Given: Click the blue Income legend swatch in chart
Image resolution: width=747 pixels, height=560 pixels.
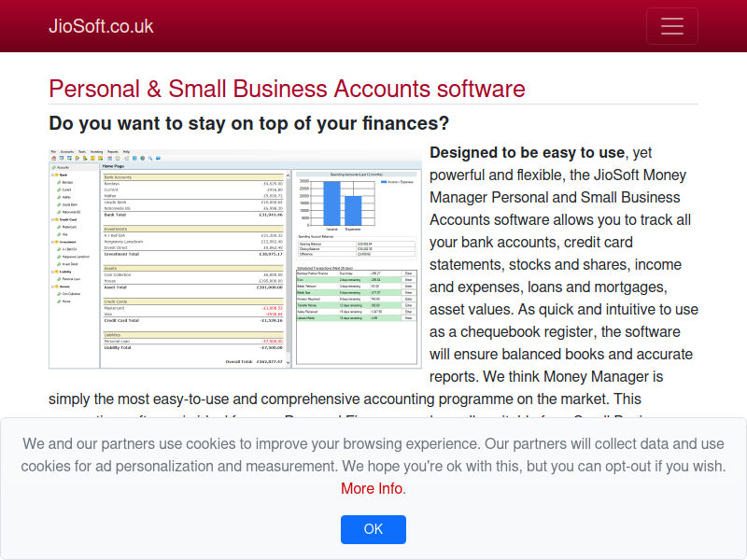Looking at the screenshot, I should click(x=384, y=182).
